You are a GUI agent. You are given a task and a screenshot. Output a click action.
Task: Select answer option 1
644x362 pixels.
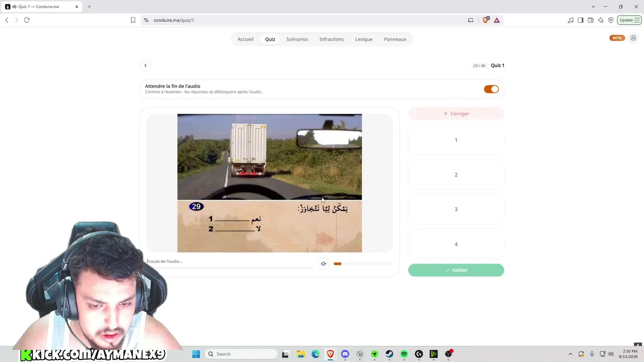click(456, 140)
